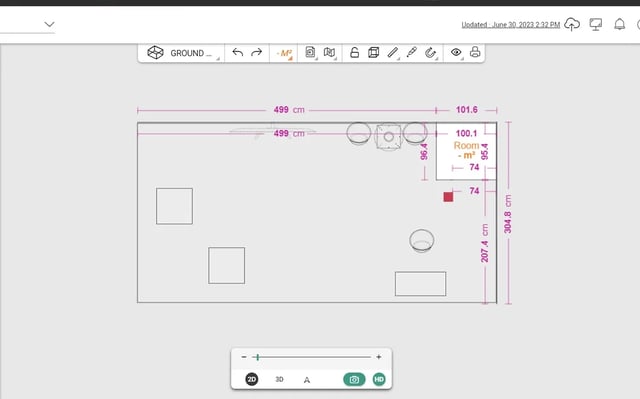640x399 pixels.
Task: Redo the last undone action
Action: click(256, 53)
